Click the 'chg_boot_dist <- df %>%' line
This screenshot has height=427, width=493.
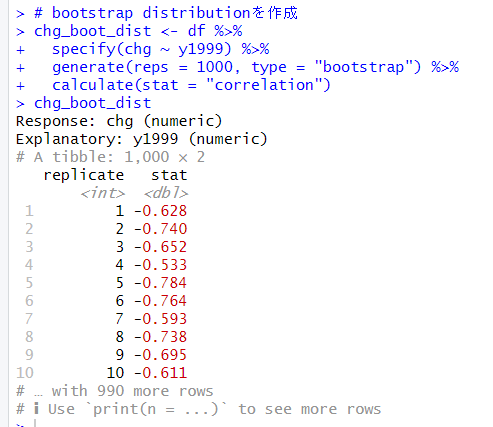coord(138,31)
